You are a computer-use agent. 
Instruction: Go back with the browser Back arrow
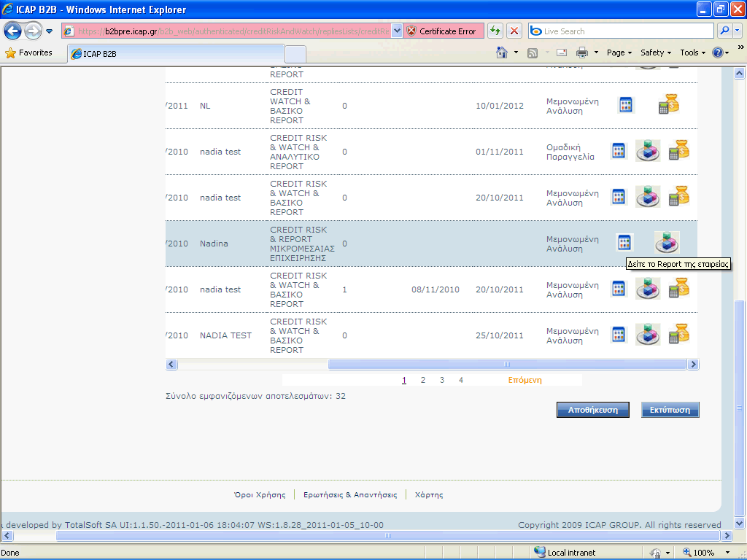(x=12, y=31)
